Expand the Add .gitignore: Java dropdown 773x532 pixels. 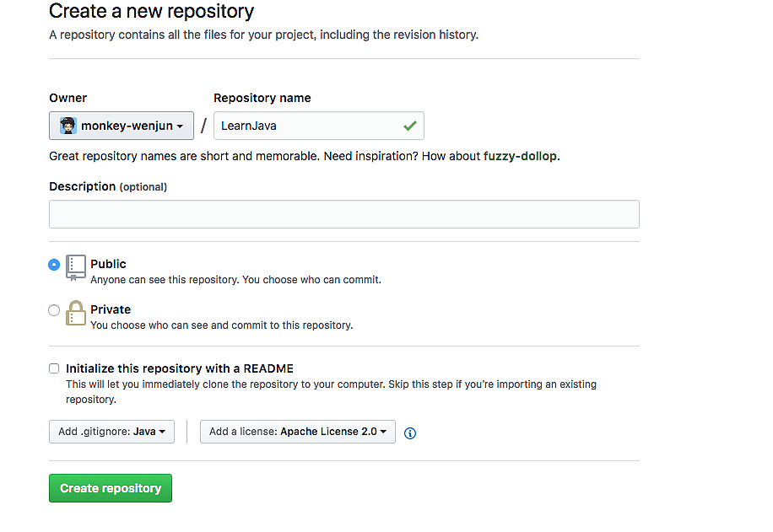pyautogui.click(x=111, y=432)
